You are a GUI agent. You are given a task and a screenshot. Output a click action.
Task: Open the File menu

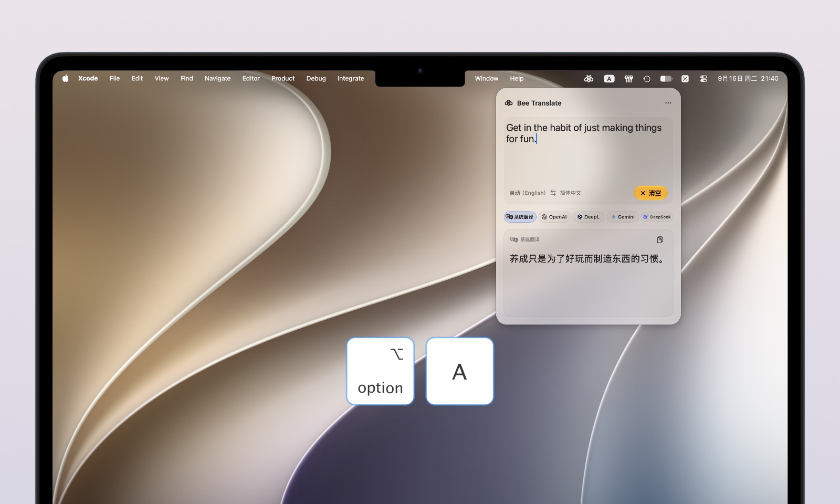pyautogui.click(x=114, y=78)
